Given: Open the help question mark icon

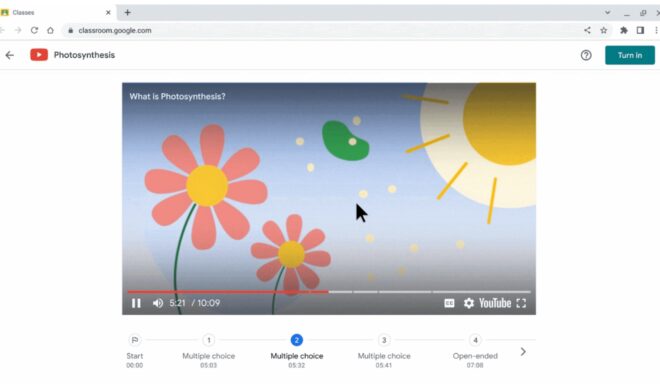Looking at the screenshot, I should click(x=586, y=55).
